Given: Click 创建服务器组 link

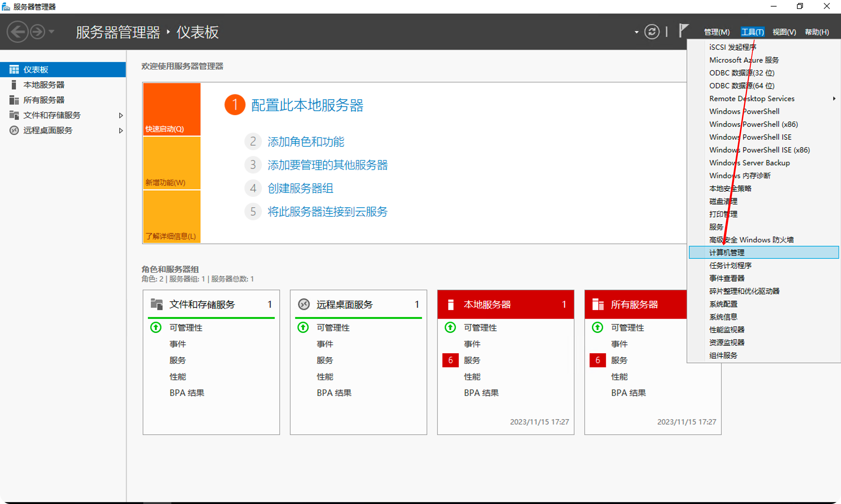Looking at the screenshot, I should click(x=300, y=188).
